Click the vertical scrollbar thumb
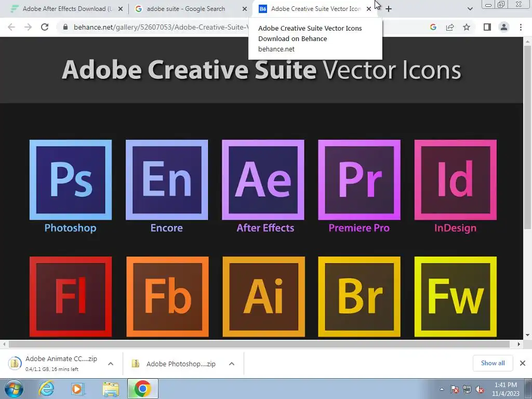The image size is (532, 399). coord(527,137)
